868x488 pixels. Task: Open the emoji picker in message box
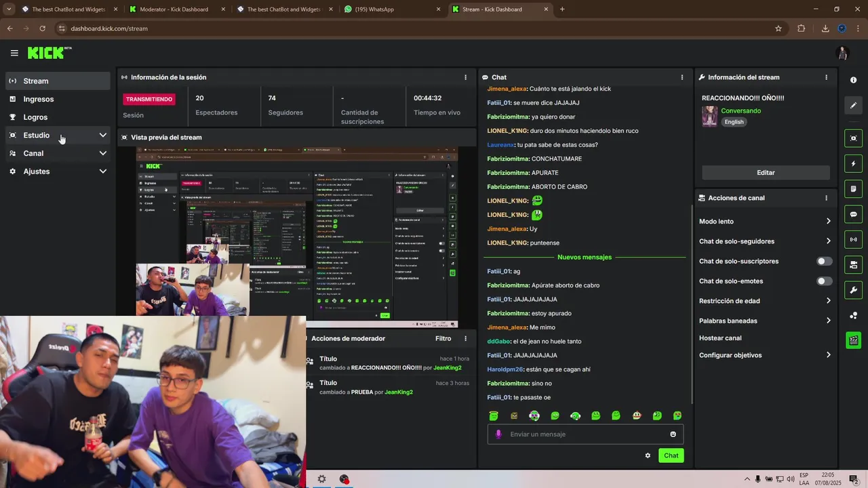pos(673,434)
